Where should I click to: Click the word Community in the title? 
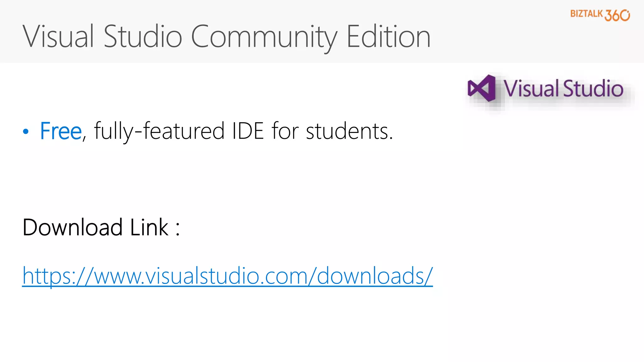coord(264,37)
